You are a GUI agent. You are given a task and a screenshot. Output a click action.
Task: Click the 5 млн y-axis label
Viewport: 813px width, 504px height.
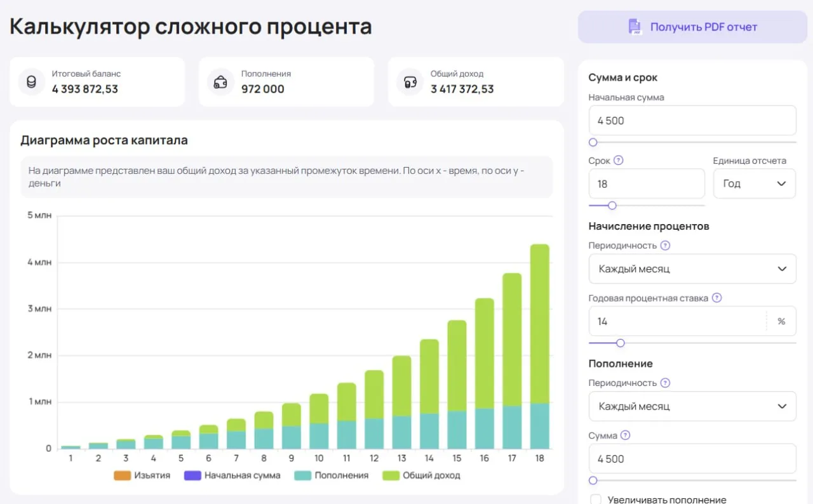pyautogui.click(x=39, y=215)
